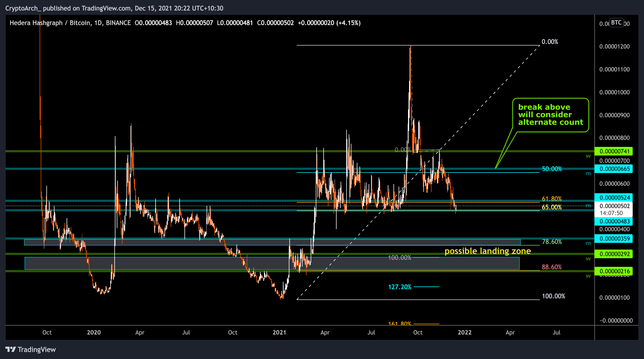This screenshot has width=644, height=359.
Task: Click the TradingView logo icon
Action: (11, 350)
